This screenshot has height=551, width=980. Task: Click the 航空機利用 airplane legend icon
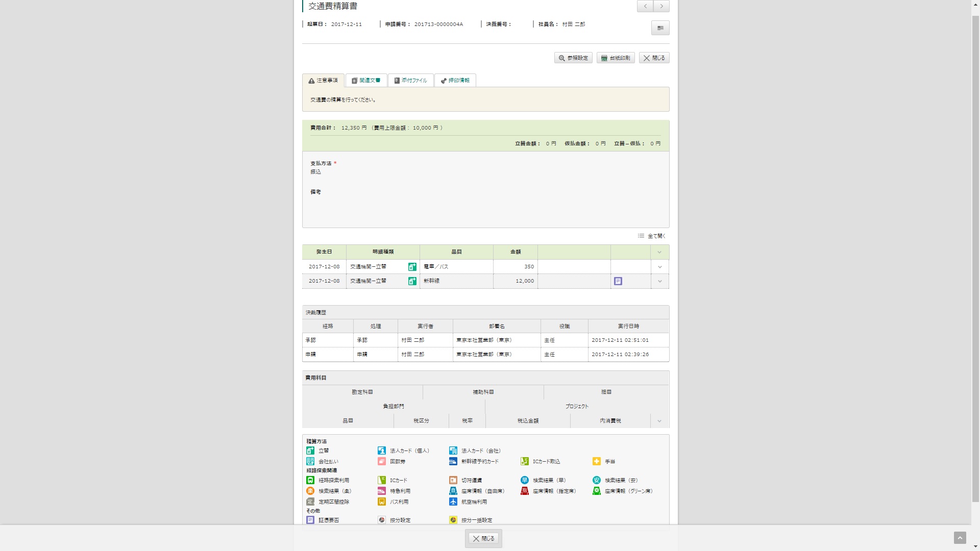[x=453, y=502]
